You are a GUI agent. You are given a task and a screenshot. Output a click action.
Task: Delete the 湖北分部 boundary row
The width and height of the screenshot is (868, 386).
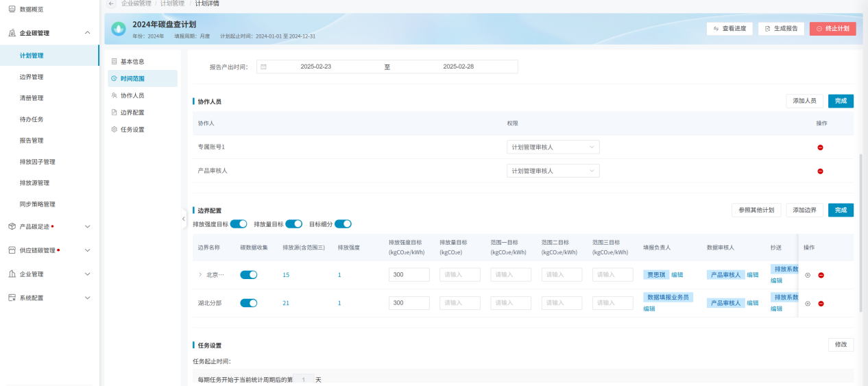coord(821,304)
